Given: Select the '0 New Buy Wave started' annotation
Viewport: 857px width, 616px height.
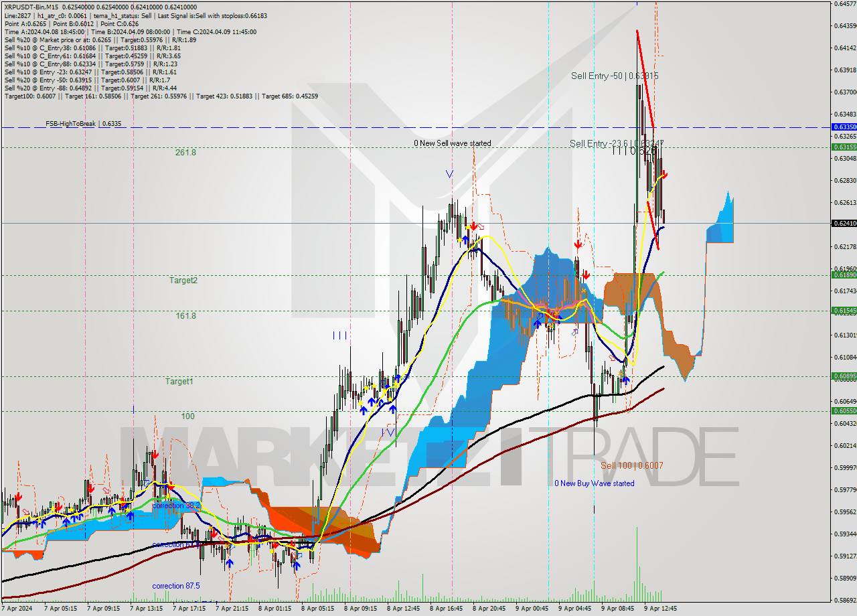Looking at the screenshot, I should [594, 483].
